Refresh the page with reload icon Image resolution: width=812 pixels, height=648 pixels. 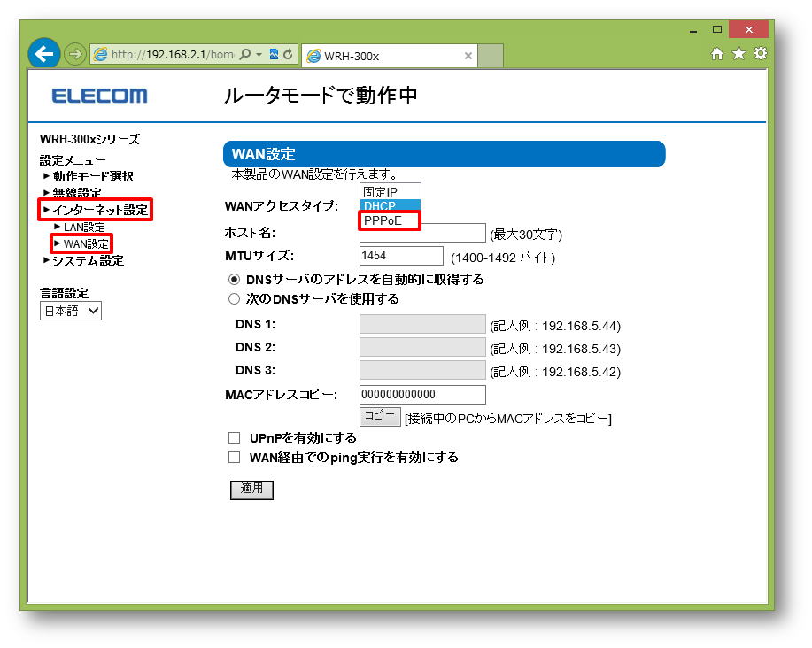point(288,54)
